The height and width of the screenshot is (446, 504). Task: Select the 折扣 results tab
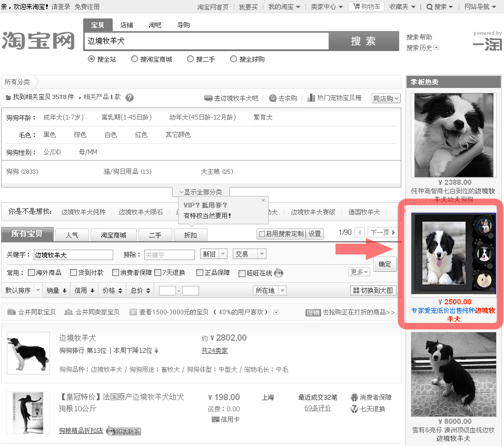point(190,235)
